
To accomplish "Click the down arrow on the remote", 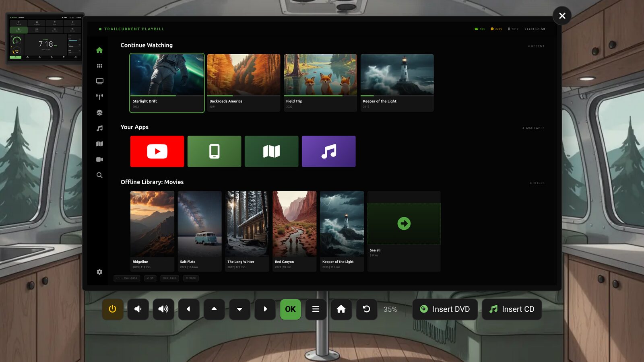I will tap(239, 309).
